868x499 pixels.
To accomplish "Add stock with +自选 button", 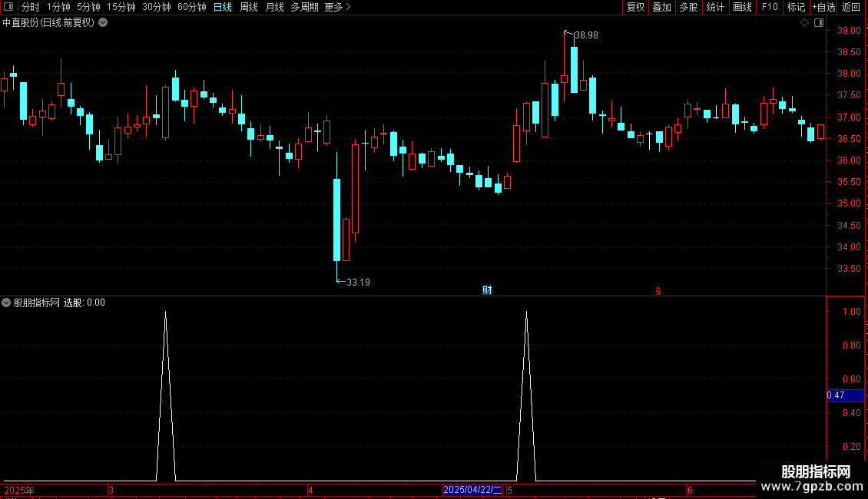I will 823,7.
